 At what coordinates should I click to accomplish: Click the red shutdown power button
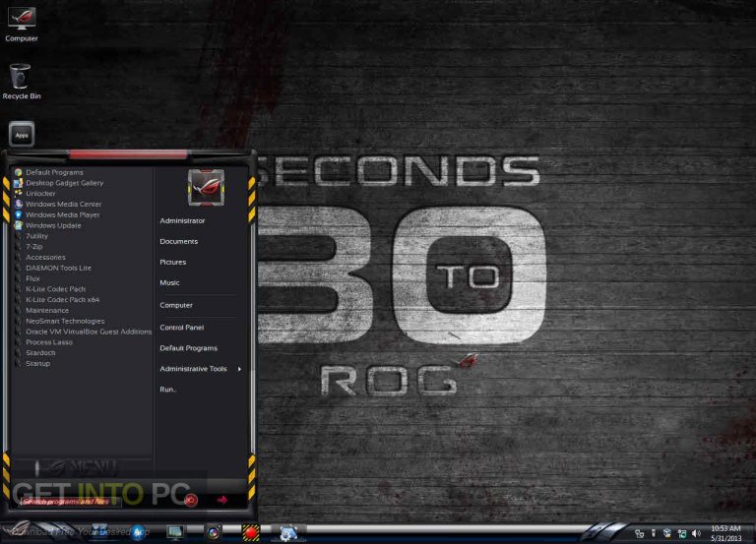click(x=191, y=500)
